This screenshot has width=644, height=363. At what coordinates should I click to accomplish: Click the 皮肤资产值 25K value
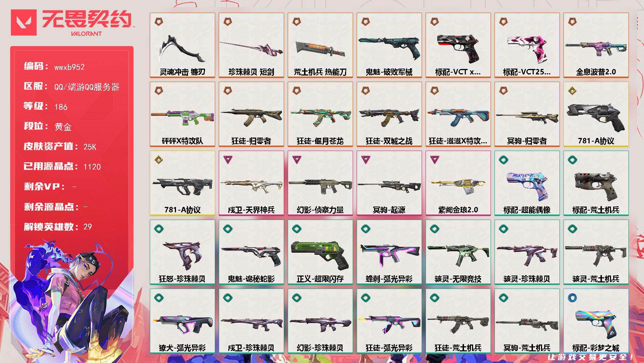pyautogui.click(x=90, y=147)
